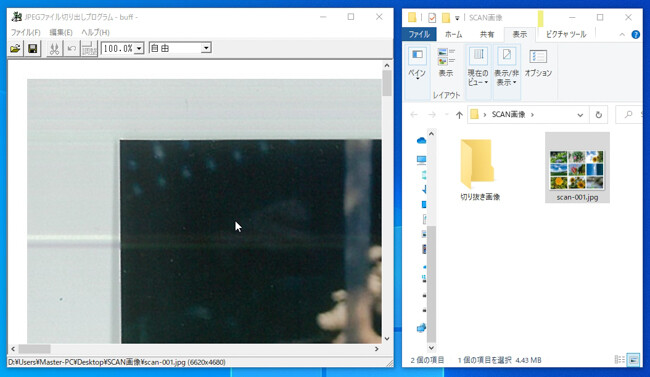Open the 編集(E) menu
Screen dimensions: 650x377
(61, 32)
